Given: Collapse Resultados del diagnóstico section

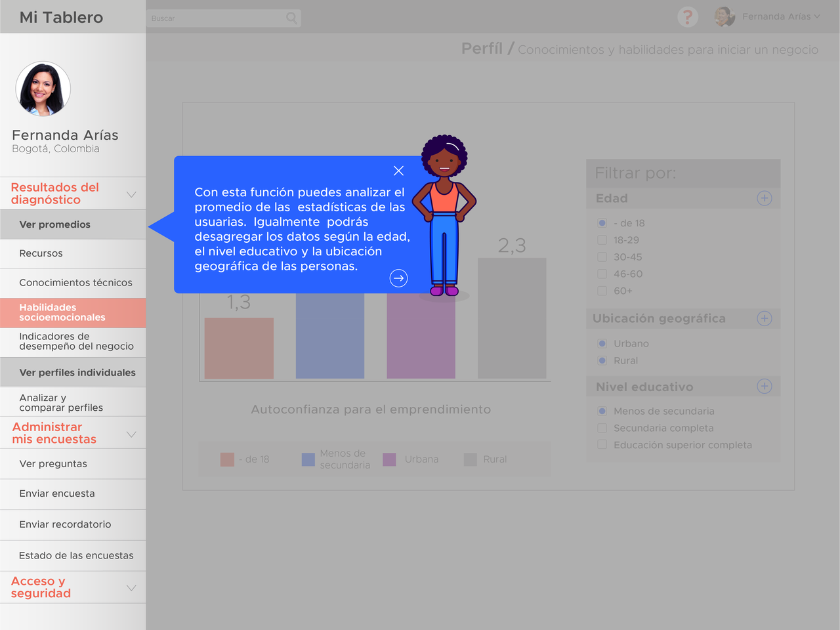Looking at the screenshot, I should click(x=131, y=194).
